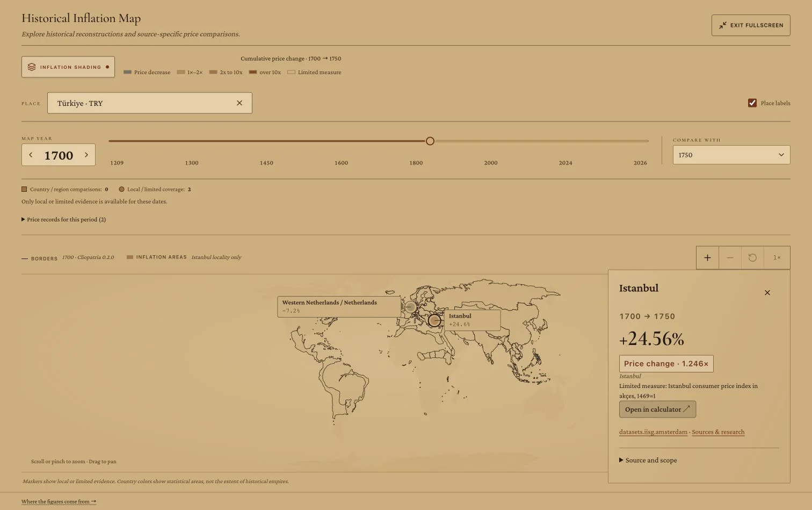
Task: Follow Where the figures come from link
Action: tap(59, 501)
